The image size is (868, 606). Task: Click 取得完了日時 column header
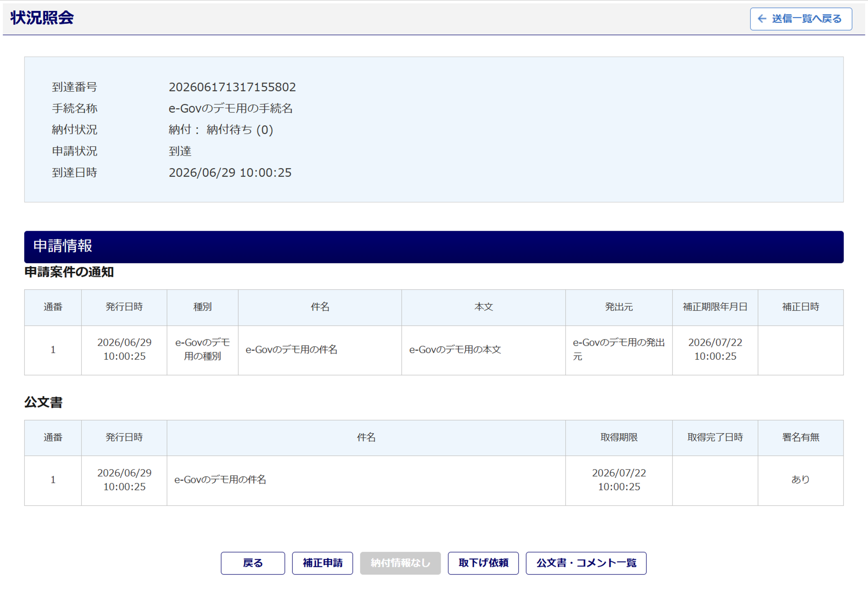[x=715, y=437]
